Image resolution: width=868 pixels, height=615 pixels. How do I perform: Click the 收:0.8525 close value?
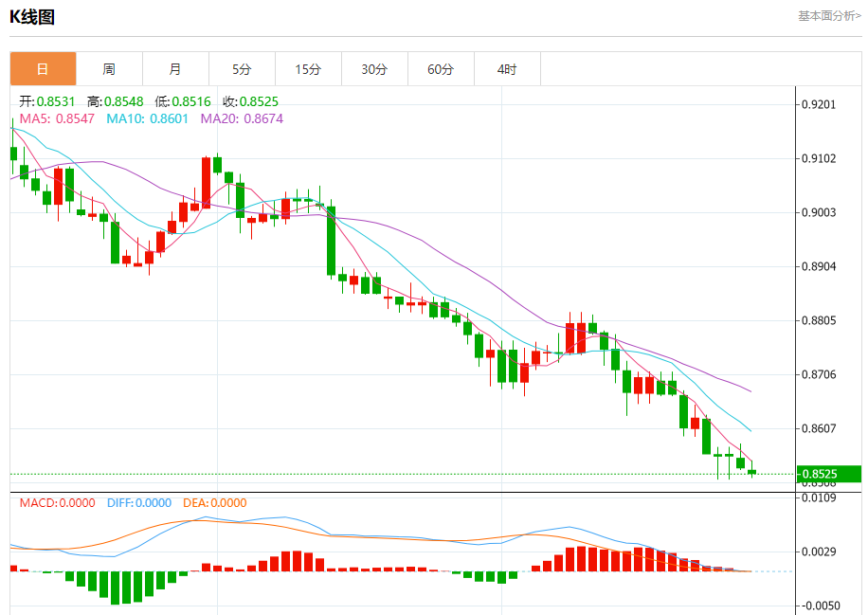(x=251, y=101)
